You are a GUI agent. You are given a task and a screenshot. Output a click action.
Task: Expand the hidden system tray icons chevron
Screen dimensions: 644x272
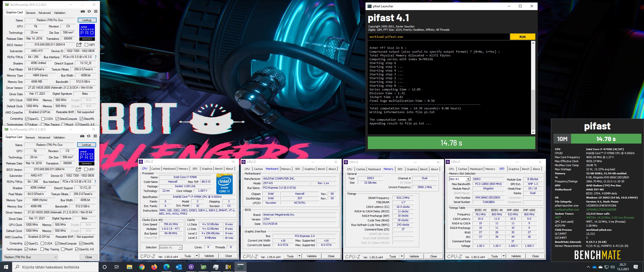tap(588, 267)
